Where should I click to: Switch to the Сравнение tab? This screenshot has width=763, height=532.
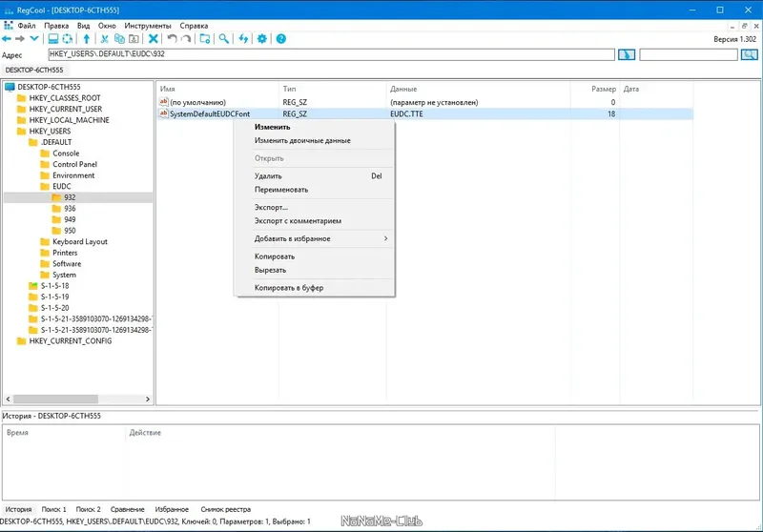(x=128, y=509)
